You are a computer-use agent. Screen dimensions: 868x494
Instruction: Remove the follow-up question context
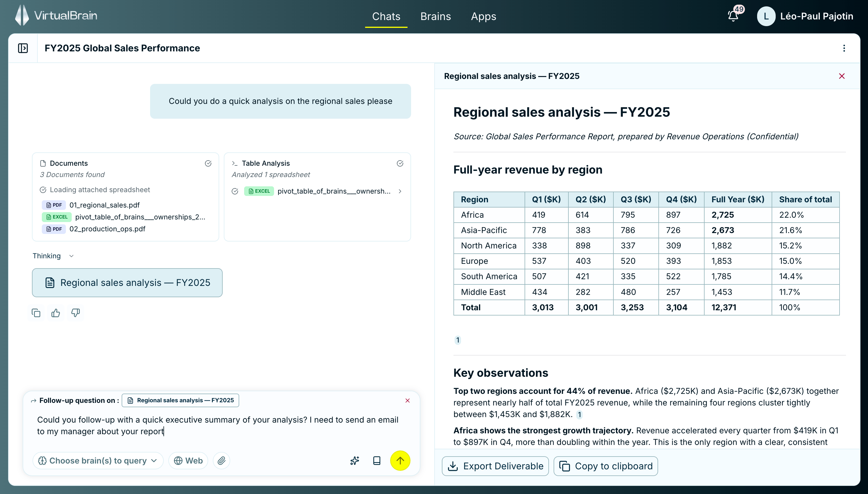pos(407,400)
